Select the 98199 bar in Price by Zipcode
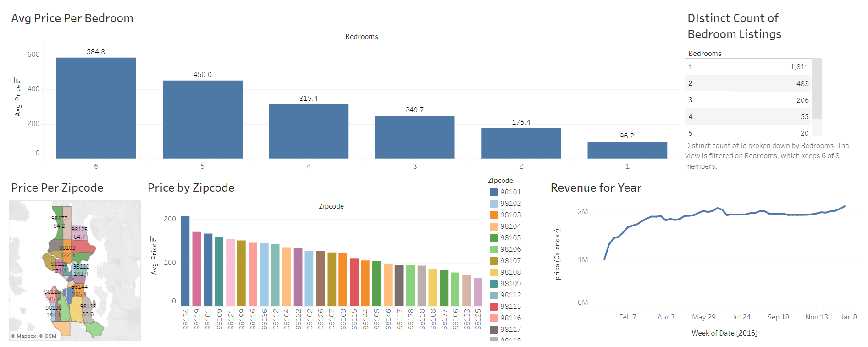The image size is (868, 347). click(242, 273)
